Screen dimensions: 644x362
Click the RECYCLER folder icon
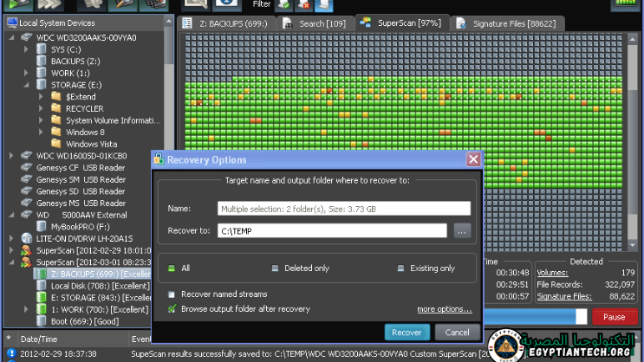[55, 109]
